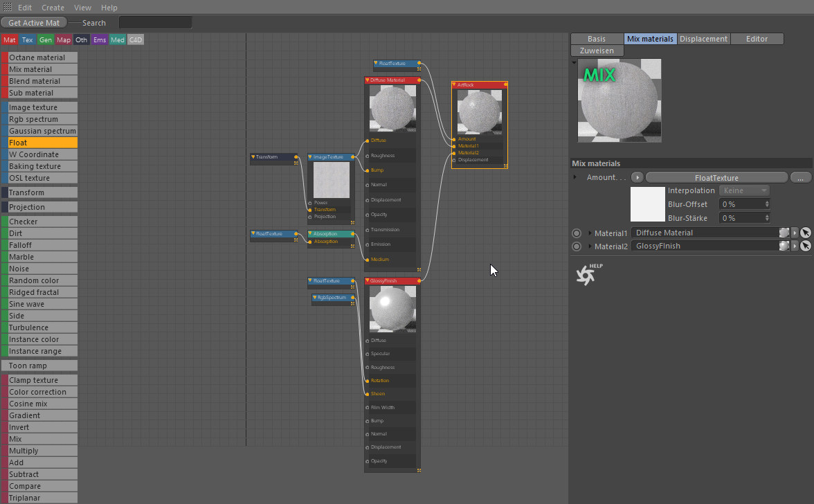Expand the Material1 disclosure triangle
Image resolution: width=814 pixels, height=504 pixels.
pos(590,233)
